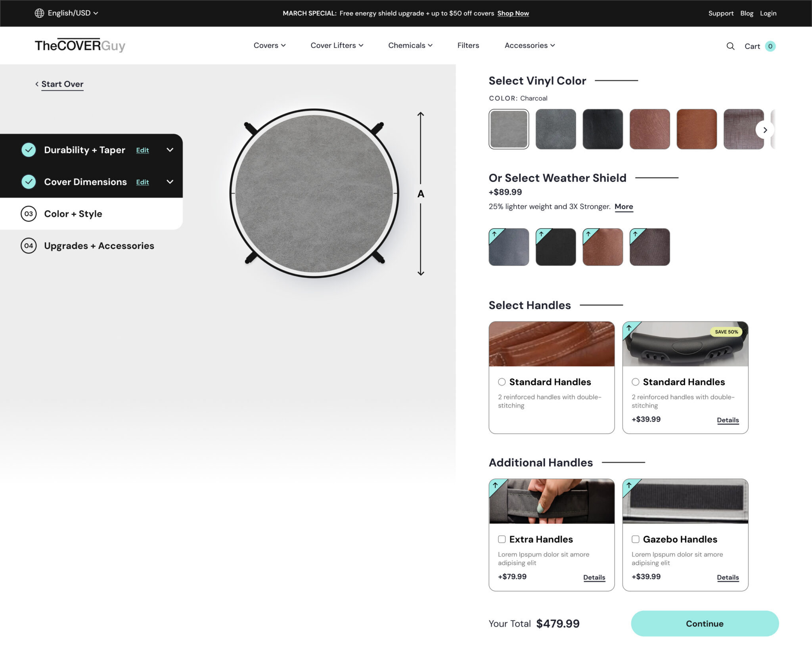Click the Cover Dimensions checkmark icon

[29, 182]
